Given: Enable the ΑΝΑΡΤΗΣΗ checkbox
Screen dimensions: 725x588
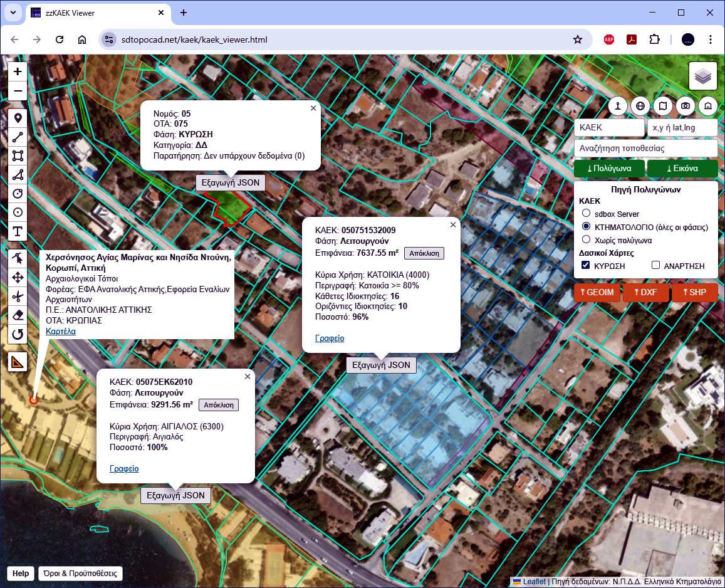Looking at the screenshot, I should (x=655, y=266).
